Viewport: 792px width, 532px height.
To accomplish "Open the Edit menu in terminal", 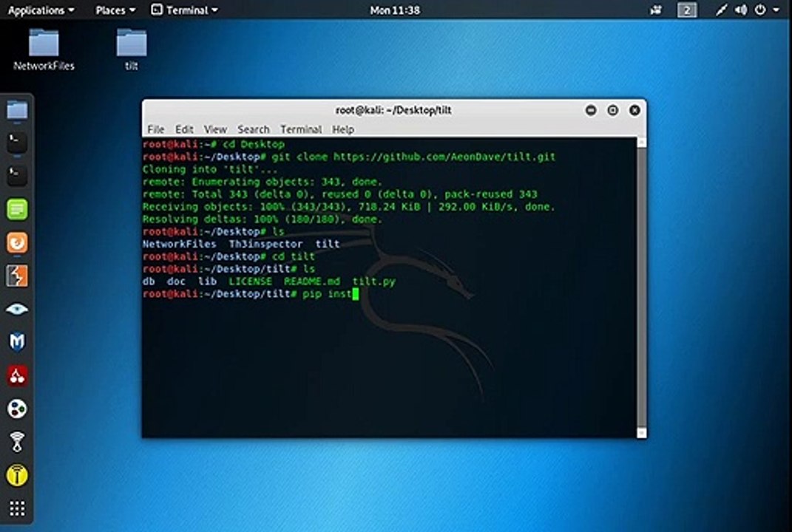I will click(184, 130).
